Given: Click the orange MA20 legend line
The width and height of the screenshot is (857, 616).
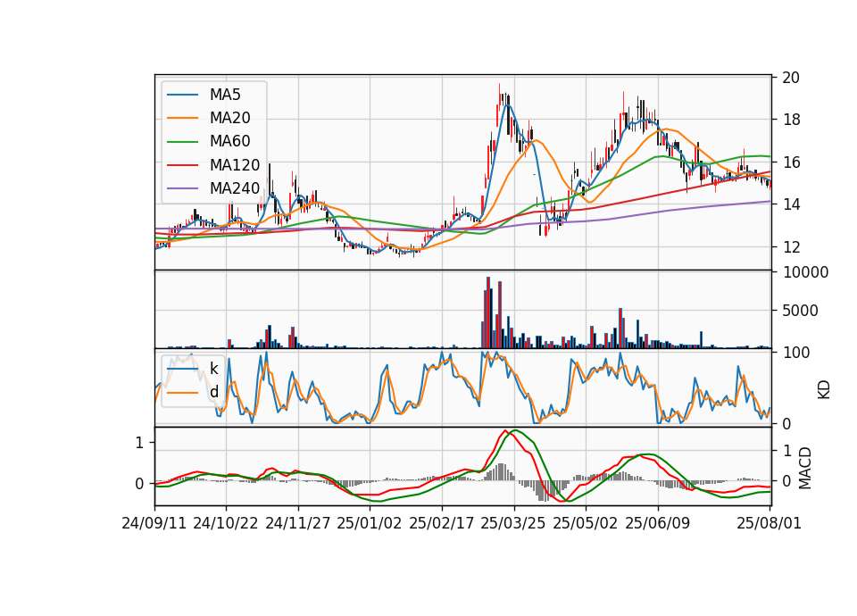Looking at the screenshot, I should click(x=182, y=118).
